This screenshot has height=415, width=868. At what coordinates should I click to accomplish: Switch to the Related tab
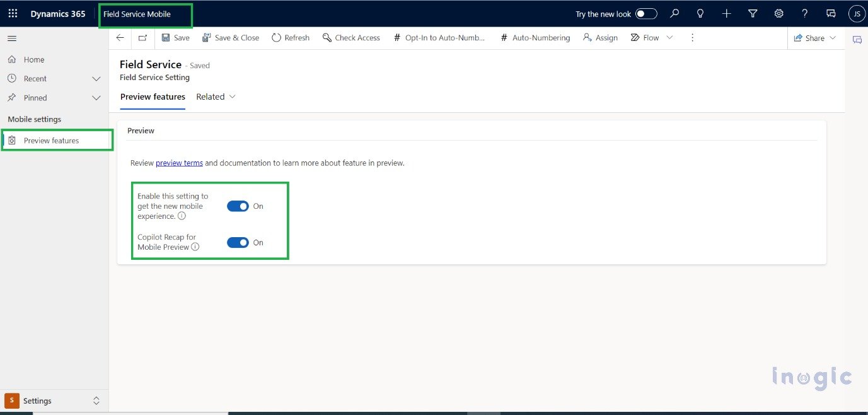(211, 96)
